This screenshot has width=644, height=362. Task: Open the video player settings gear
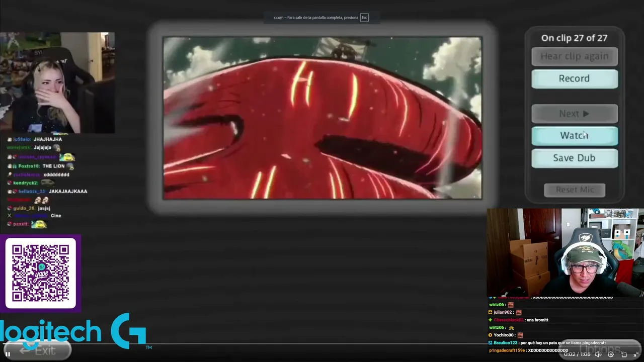(611, 354)
